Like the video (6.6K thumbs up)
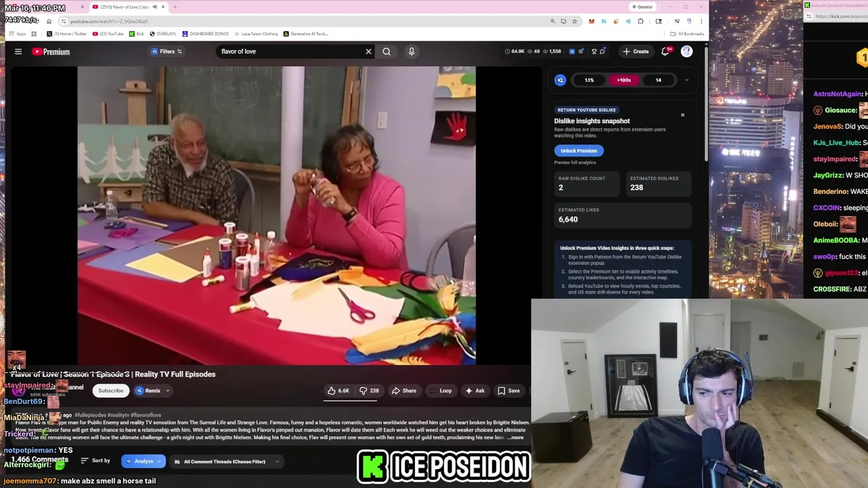 click(338, 390)
